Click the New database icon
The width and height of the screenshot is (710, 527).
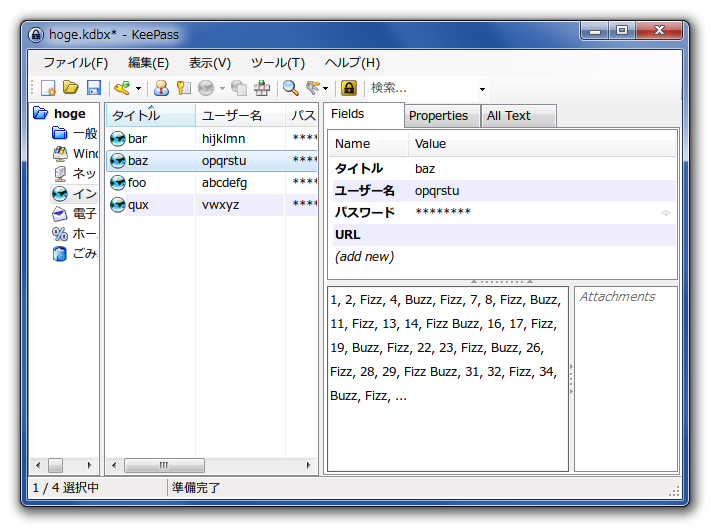tap(48, 88)
